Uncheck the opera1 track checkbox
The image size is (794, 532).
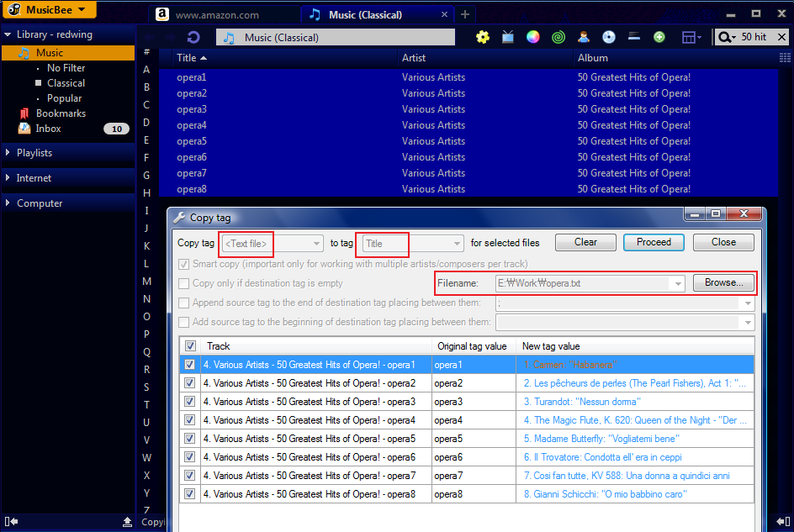pyautogui.click(x=189, y=365)
